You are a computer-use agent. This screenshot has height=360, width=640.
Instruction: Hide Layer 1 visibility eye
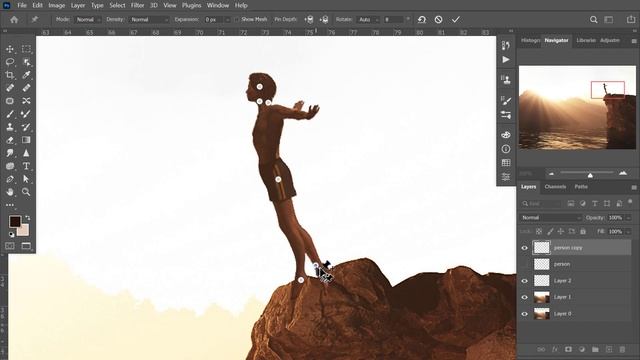(x=524, y=297)
